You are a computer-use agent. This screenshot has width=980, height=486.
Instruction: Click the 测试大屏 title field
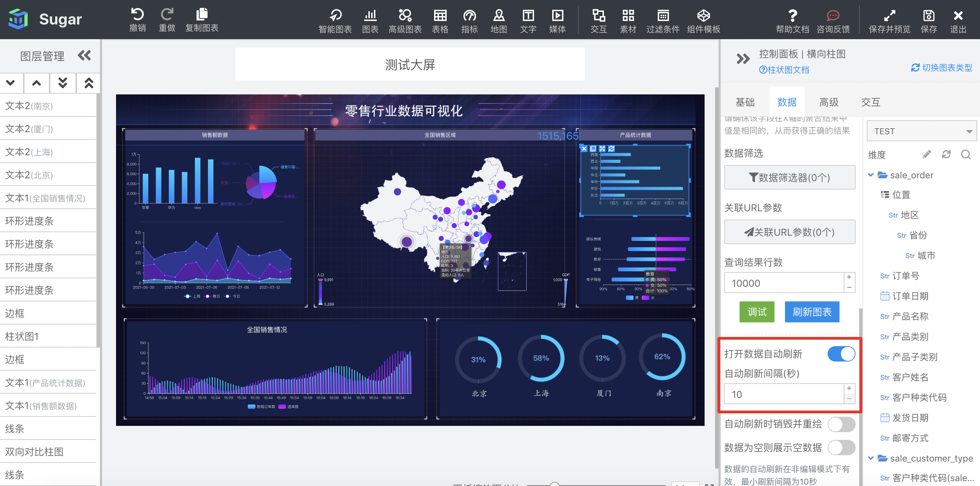pyautogui.click(x=410, y=64)
